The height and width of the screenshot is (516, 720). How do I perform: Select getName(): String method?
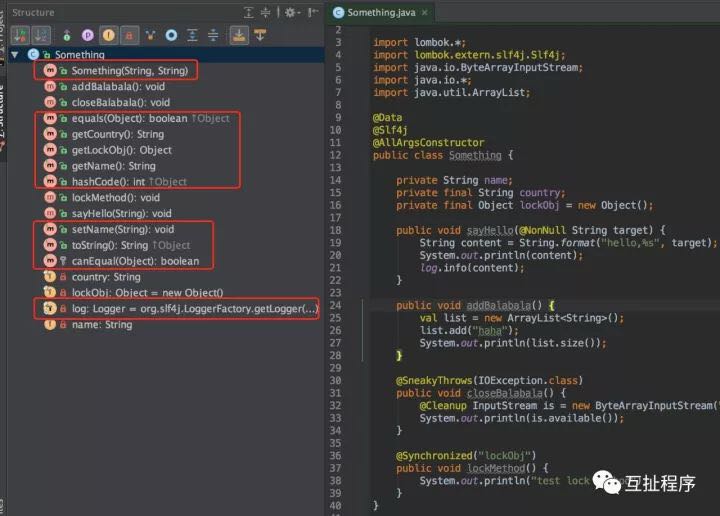point(113,166)
